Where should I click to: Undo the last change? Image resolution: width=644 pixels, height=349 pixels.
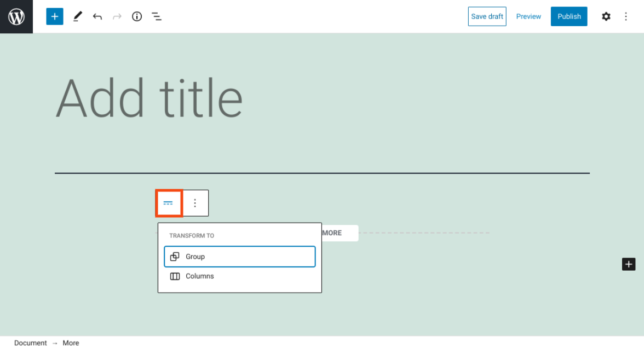coord(97,16)
